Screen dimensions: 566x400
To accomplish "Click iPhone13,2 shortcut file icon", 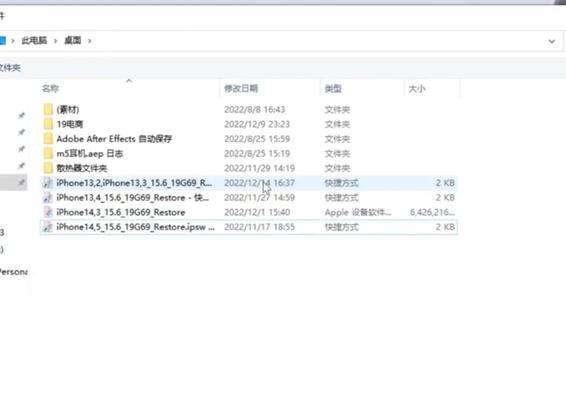I will [48, 183].
